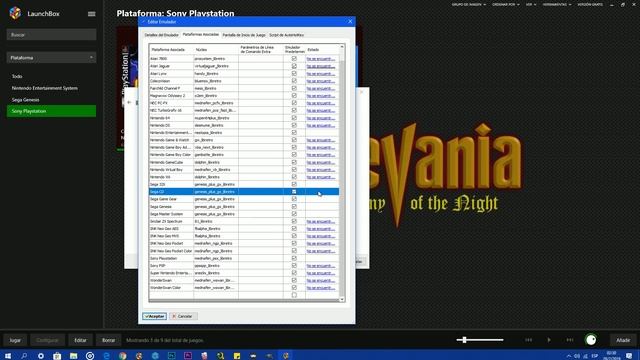Click the round white toggle icon in bottom bar
640x360 pixels.
(591, 340)
